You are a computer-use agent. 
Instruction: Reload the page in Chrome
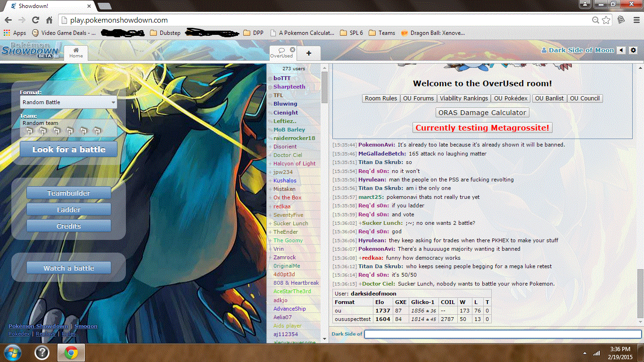(x=35, y=20)
